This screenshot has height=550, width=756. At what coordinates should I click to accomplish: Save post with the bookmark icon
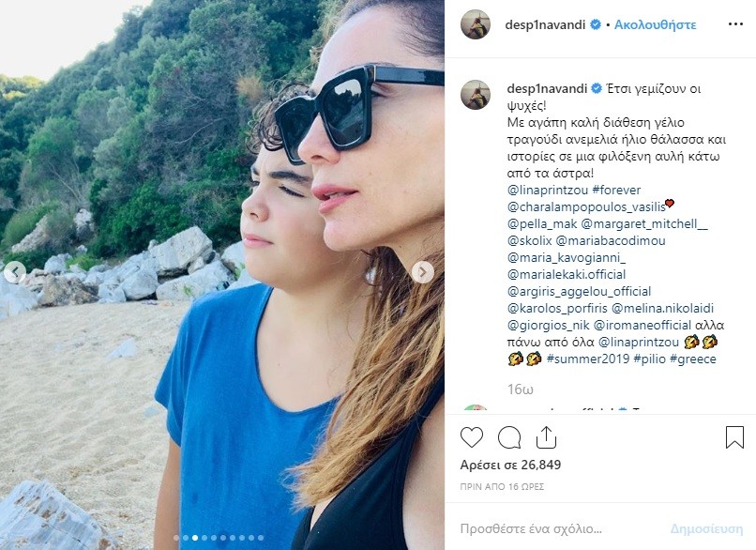pos(734,437)
